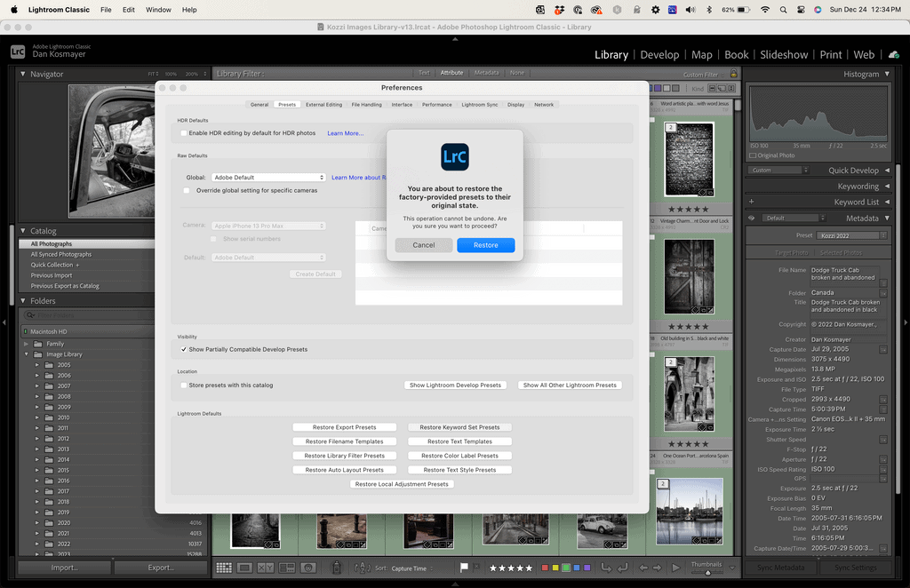Cancel the restore presets dialog
910x588 pixels.
[424, 245]
